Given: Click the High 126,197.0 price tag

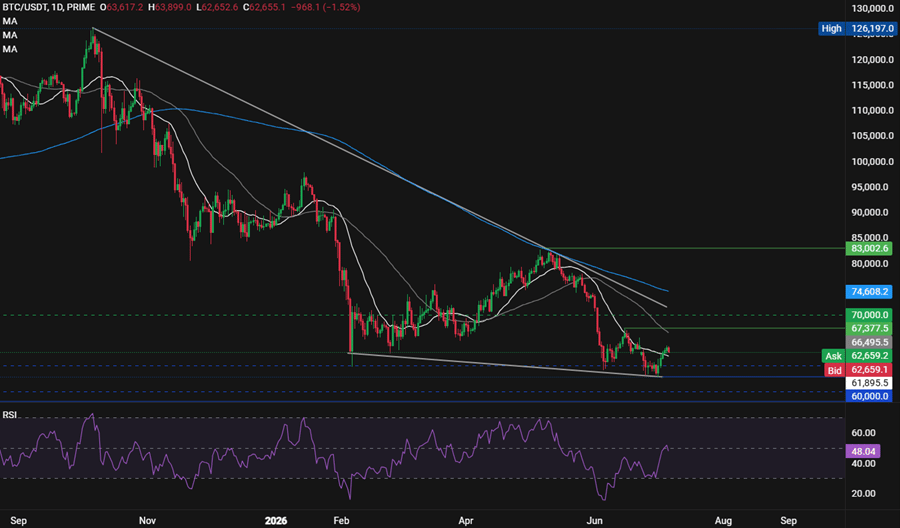Looking at the screenshot, I should [858, 28].
